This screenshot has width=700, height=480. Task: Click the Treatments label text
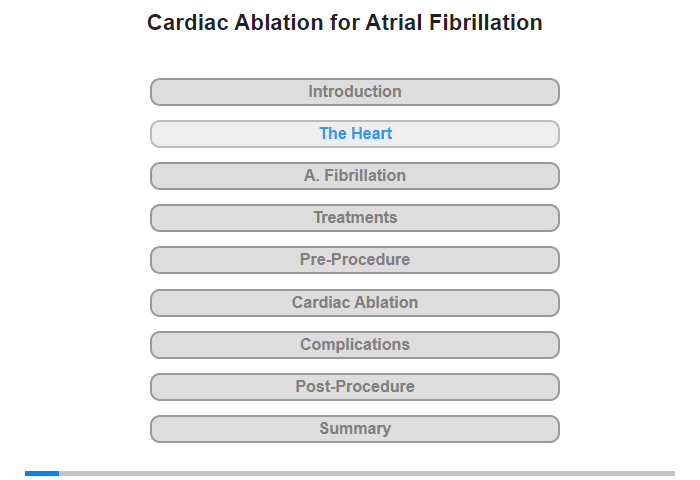355,217
